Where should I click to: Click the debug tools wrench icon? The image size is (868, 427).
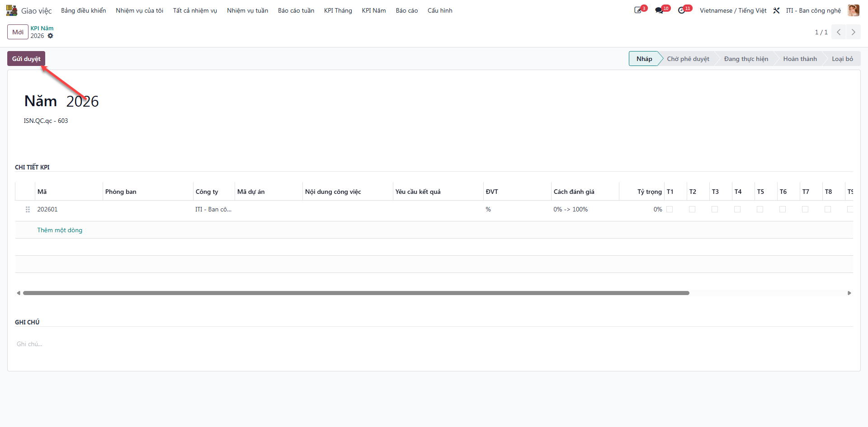tap(776, 10)
